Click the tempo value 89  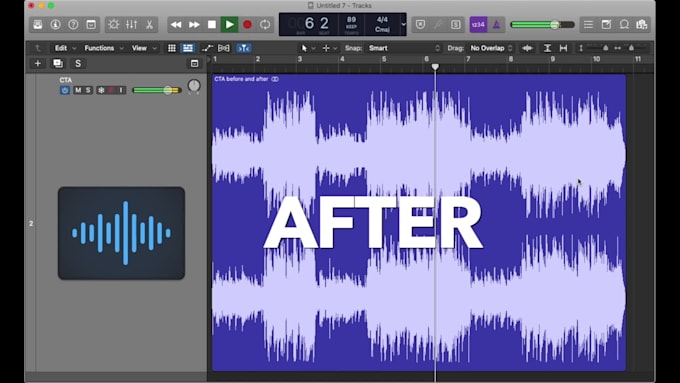tap(351, 20)
